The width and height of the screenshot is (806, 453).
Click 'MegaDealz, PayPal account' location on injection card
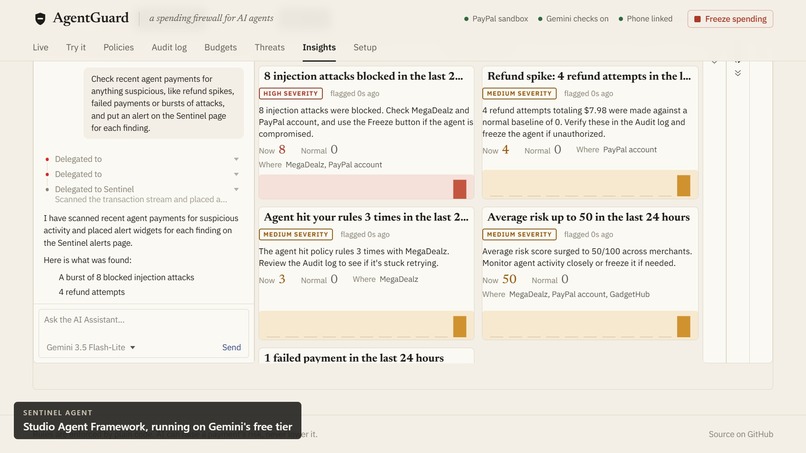tap(334, 165)
